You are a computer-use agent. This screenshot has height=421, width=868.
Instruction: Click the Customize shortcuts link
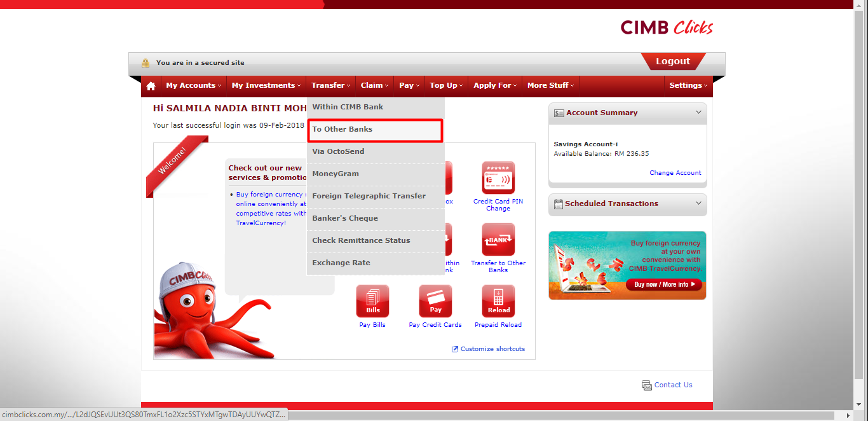493,349
